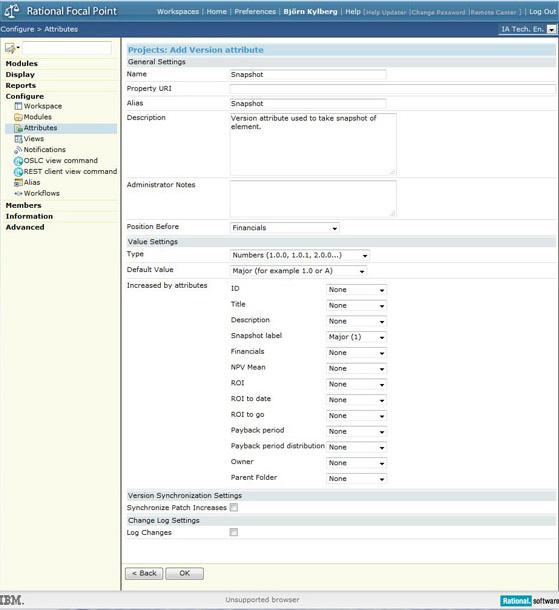
Task: Open the Parent Folder increase dropdown
Action: (356, 479)
